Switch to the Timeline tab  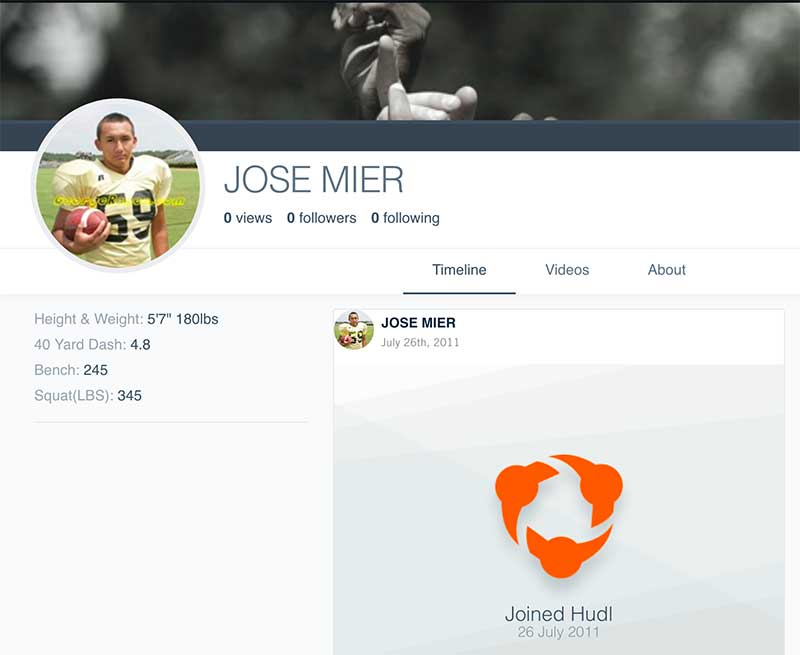459,270
